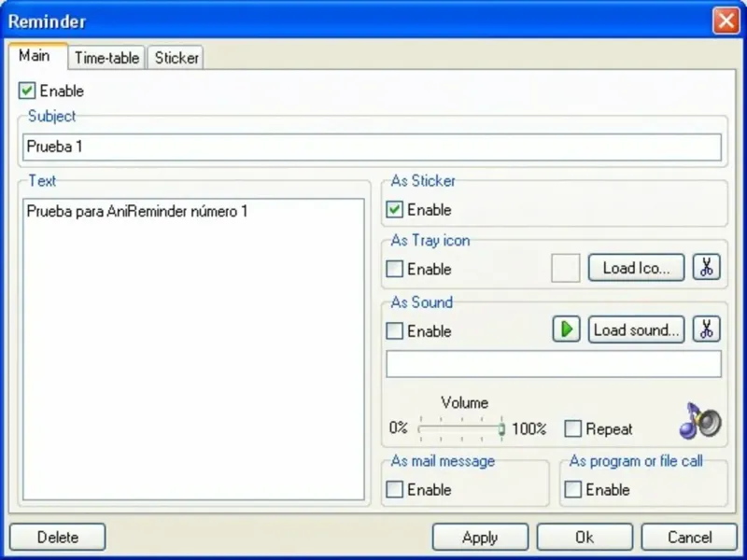
Task: Delete this reminder
Action: (58, 538)
